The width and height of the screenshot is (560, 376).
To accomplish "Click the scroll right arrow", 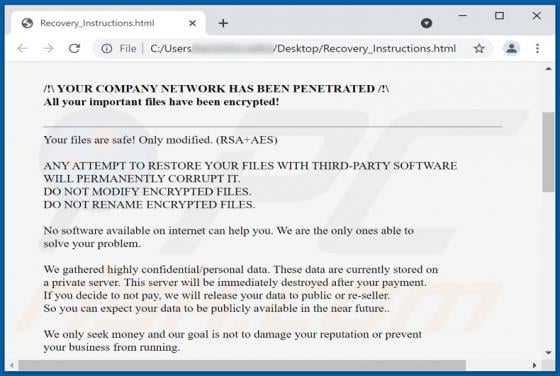I will coord(534,365).
